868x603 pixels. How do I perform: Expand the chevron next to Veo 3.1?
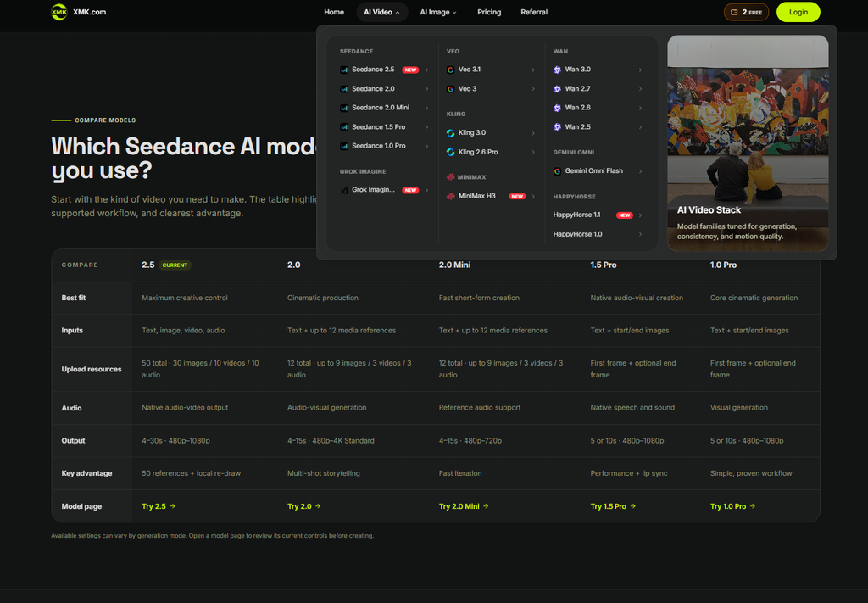(x=533, y=70)
